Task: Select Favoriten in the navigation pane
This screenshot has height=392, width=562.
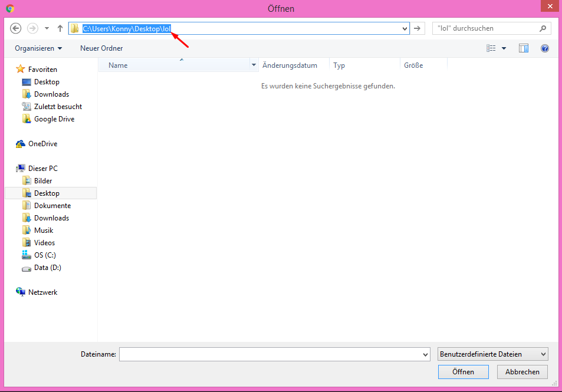Action: pos(42,70)
